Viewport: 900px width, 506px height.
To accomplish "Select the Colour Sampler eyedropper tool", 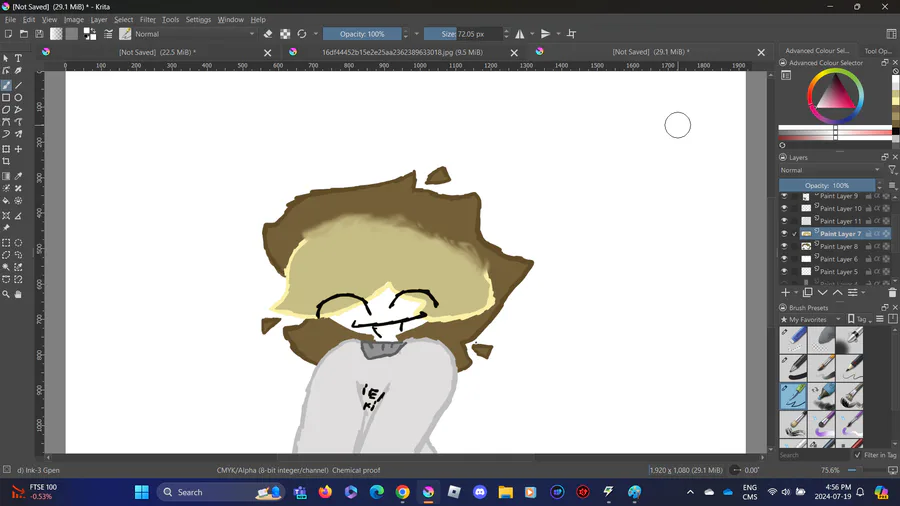I will coord(18,176).
